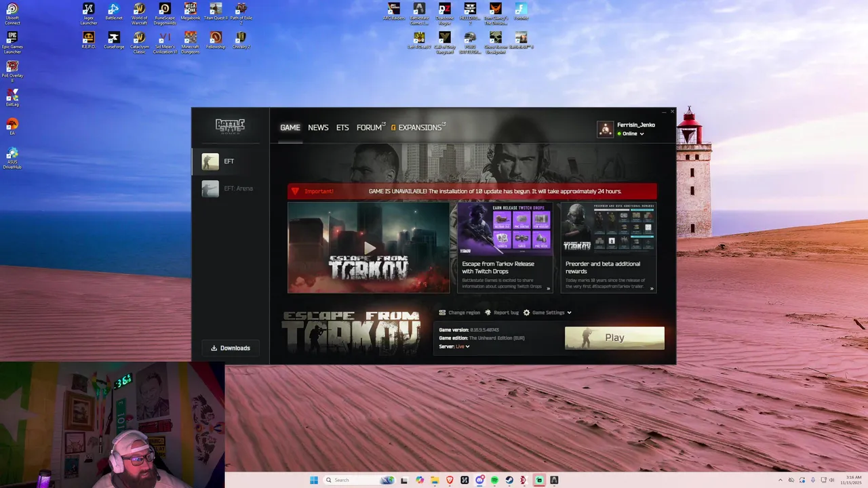This screenshot has width=868, height=488.
Task: Open Cataclysm Classic desktop icon
Action: [139, 42]
